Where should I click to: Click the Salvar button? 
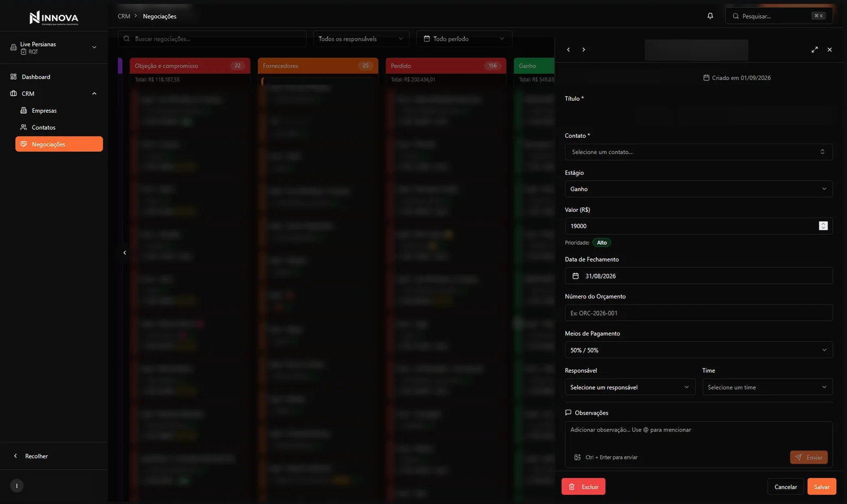pos(822,487)
